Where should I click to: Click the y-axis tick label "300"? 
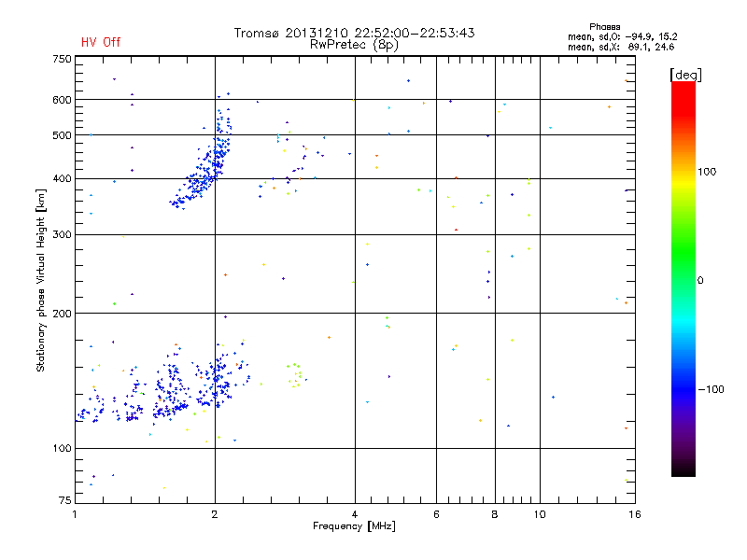point(62,235)
